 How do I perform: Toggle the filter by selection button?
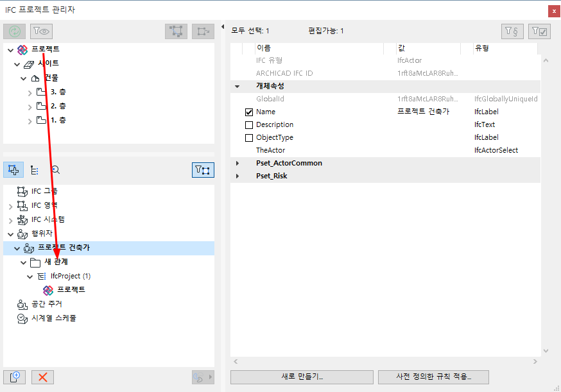click(x=203, y=170)
